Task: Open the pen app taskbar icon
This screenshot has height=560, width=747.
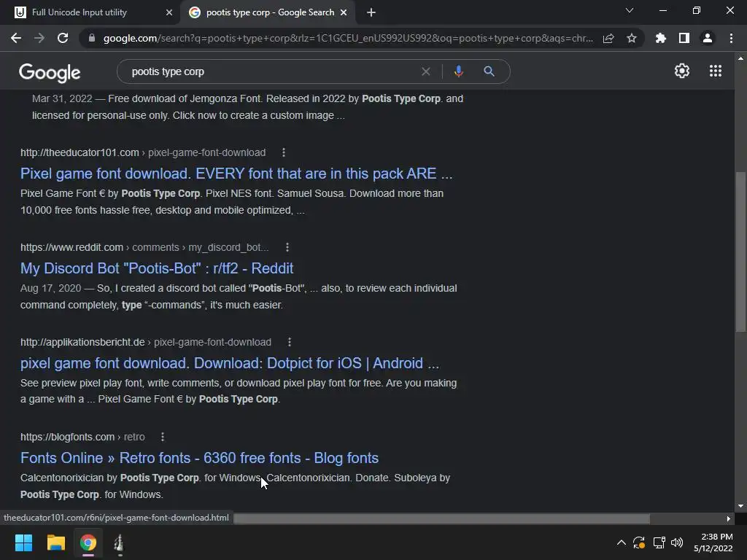Action: point(119,542)
